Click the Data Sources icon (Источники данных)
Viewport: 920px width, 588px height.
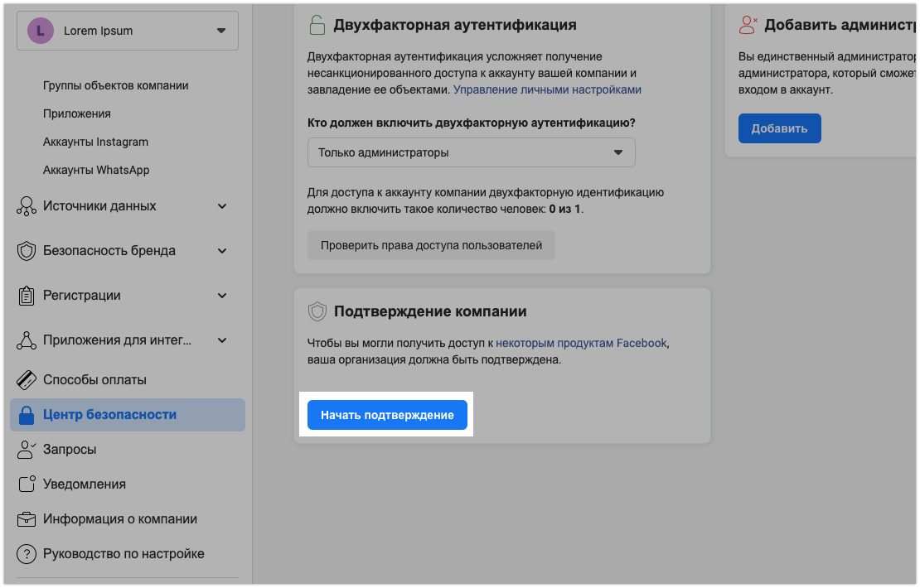pos(27,206)
